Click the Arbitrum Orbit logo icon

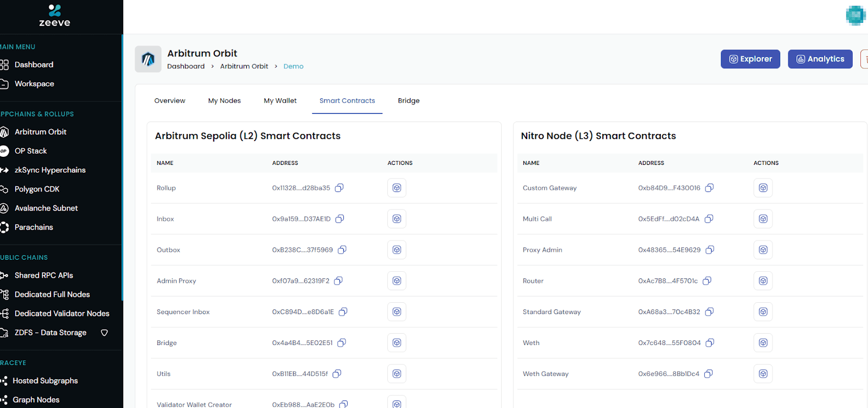click(148, 59)
